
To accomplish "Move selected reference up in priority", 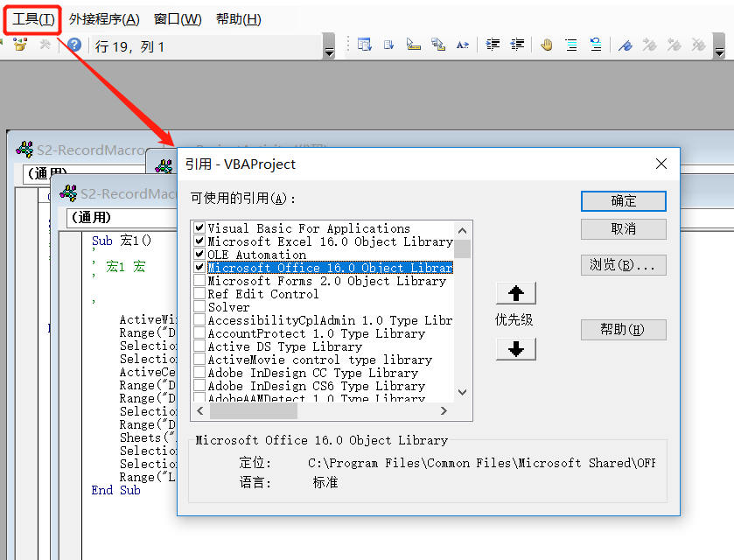I will pyautogui.click(x=516, y=294).
